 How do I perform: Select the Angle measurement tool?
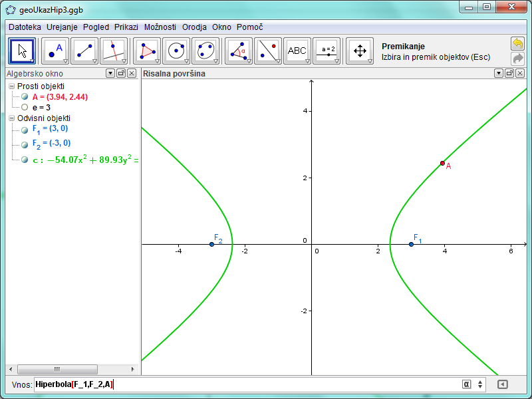[238, 51]
